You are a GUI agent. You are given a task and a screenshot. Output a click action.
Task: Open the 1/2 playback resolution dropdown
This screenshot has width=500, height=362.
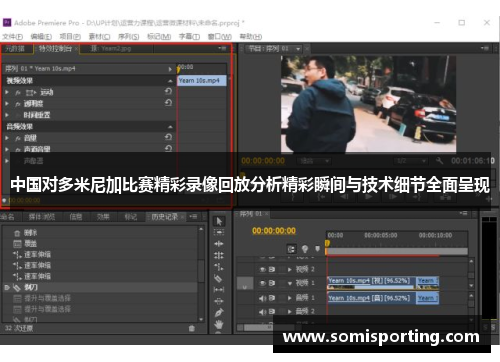click(x=410, y=161)
